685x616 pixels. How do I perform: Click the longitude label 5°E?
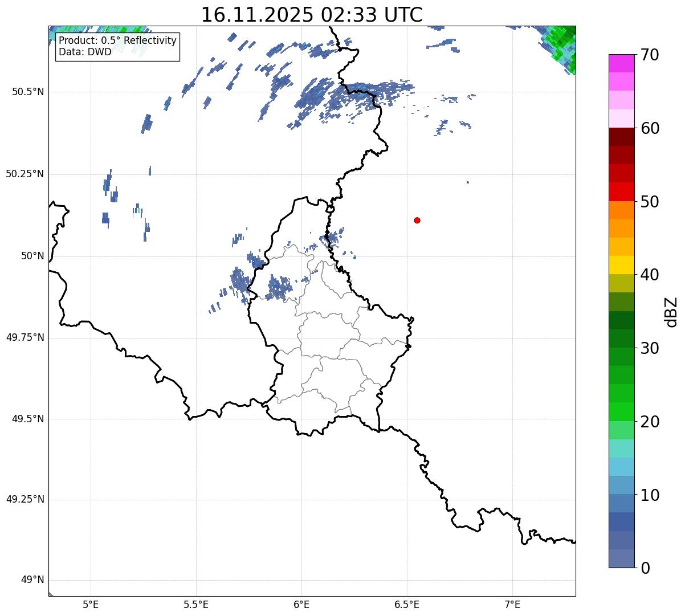tap(91, 605)
